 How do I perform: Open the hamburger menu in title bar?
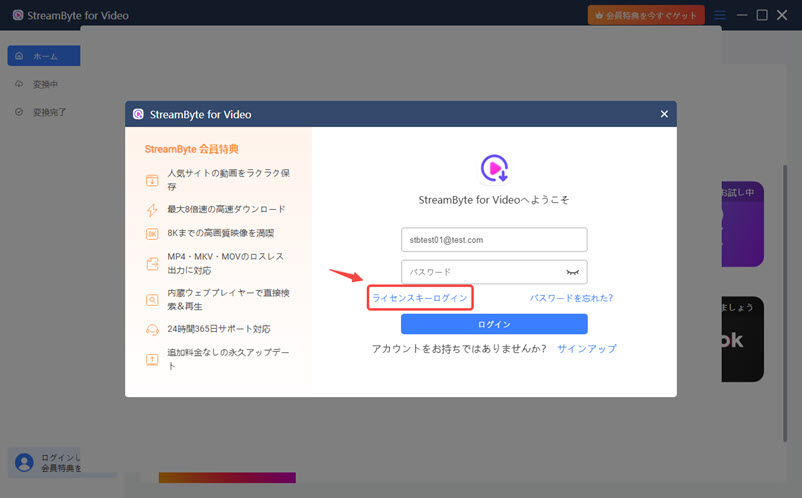point(720,15)
